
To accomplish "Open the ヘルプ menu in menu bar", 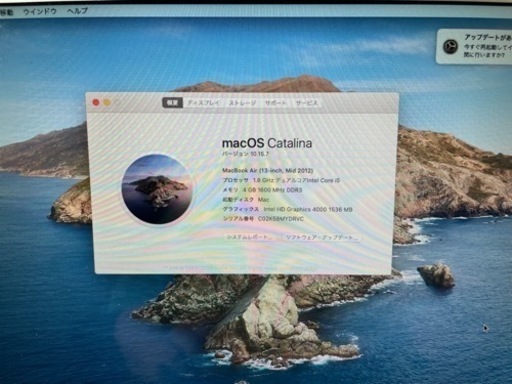I will (x=77, y=11).
